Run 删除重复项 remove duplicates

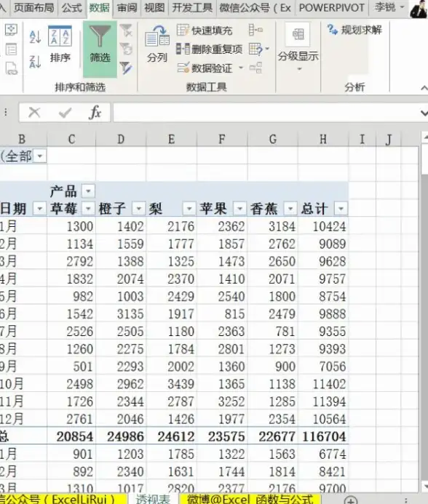209,49
